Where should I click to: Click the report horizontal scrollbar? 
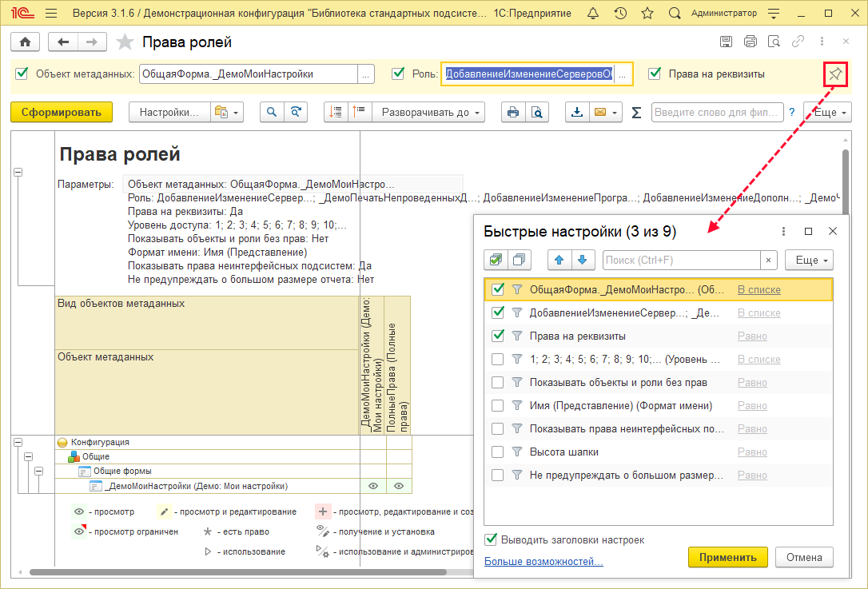238,572
